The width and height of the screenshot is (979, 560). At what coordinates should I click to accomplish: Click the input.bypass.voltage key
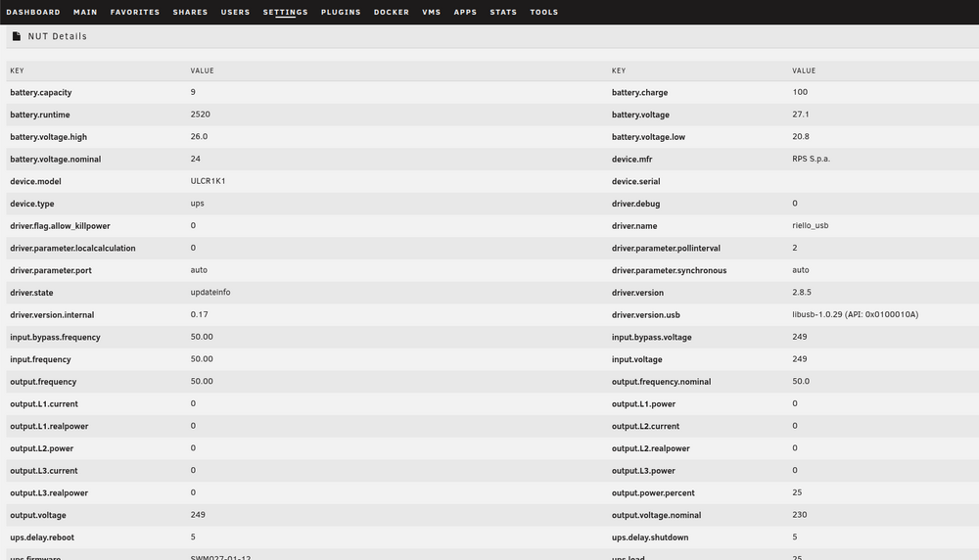coord(651,337)
